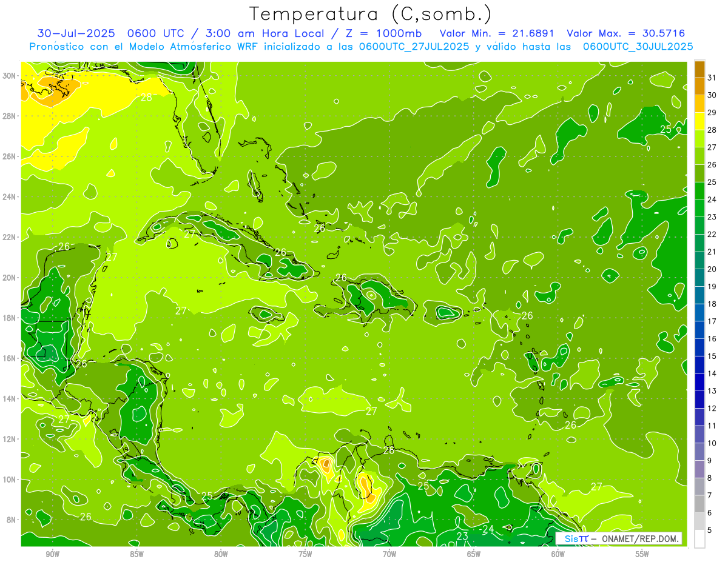728x562 pixels.
Task: Pick the yellow colorbar segment between 28 and 29
Action: pyautogui.click(x=699, y=121)
